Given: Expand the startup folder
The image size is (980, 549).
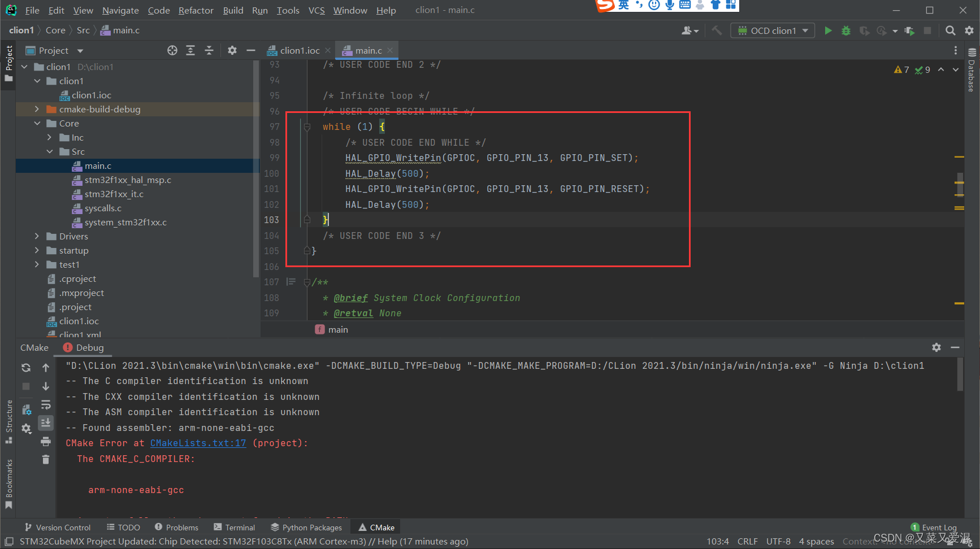Looking at the screenshot, I should point(37,250).
